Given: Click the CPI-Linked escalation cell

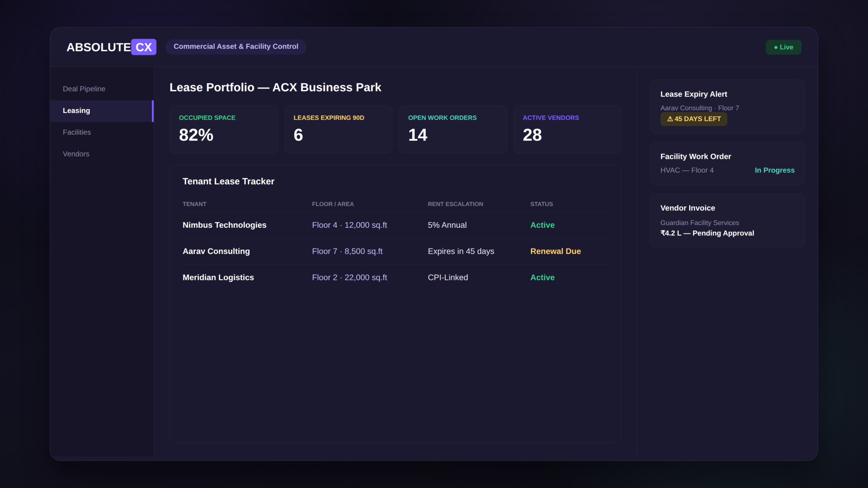Looking at the screenshot, I should tap(448, 277).
